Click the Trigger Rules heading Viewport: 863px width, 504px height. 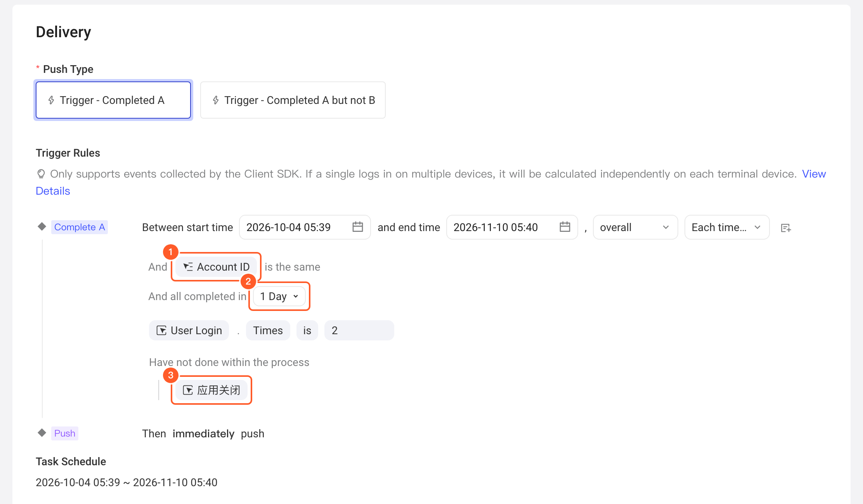68,153
